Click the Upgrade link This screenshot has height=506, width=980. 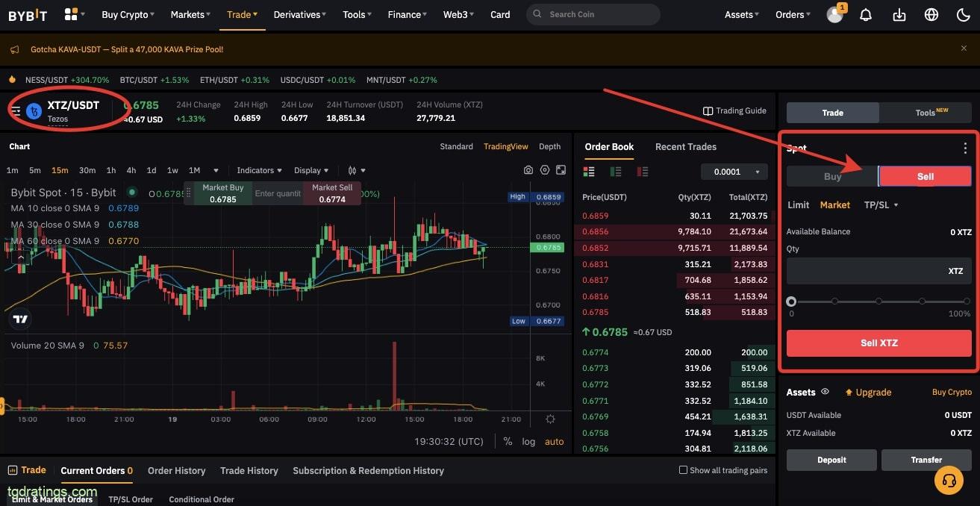pyautogui.click(x=868, y=392)
